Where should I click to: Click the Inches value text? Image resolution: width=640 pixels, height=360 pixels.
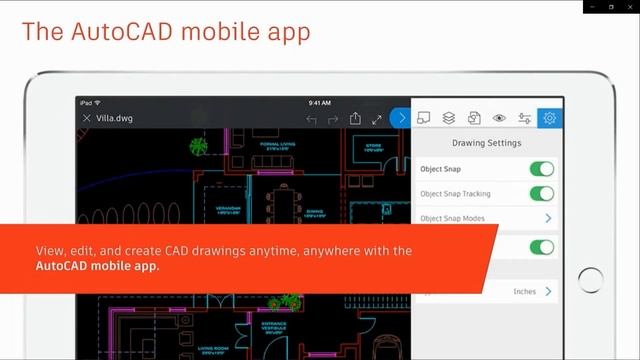click(x=524, y=291)
